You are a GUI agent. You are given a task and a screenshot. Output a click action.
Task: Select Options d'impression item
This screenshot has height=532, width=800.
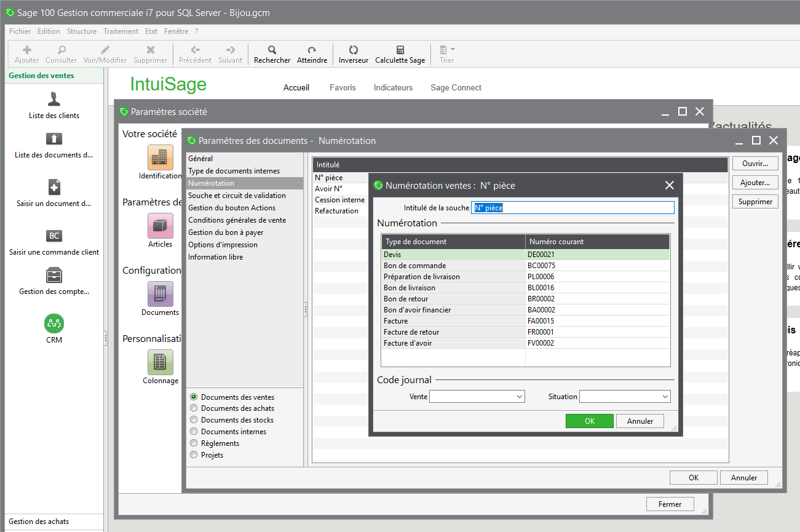point(223,245)
